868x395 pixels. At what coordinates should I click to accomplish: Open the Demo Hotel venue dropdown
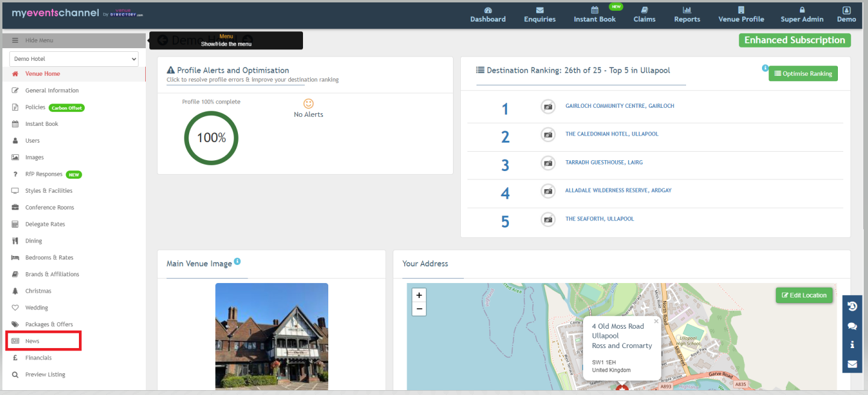coord(74,59)
